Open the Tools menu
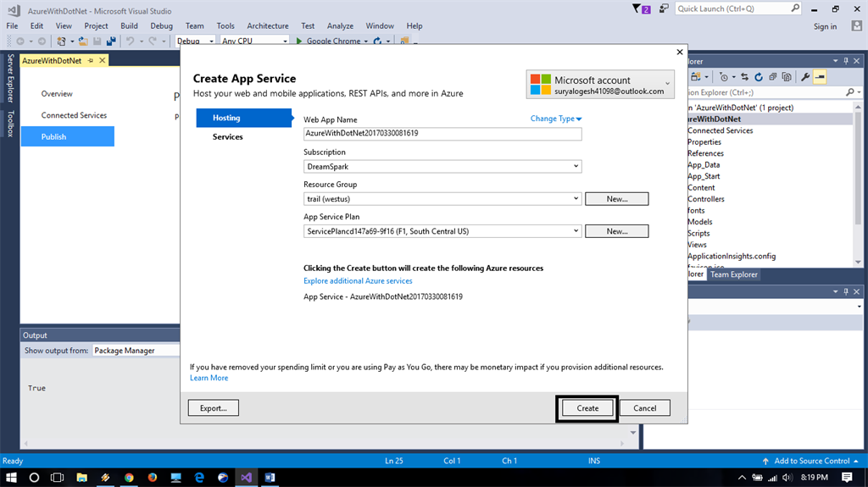Viewport: 868px width, 487px height. click(225, 26)
